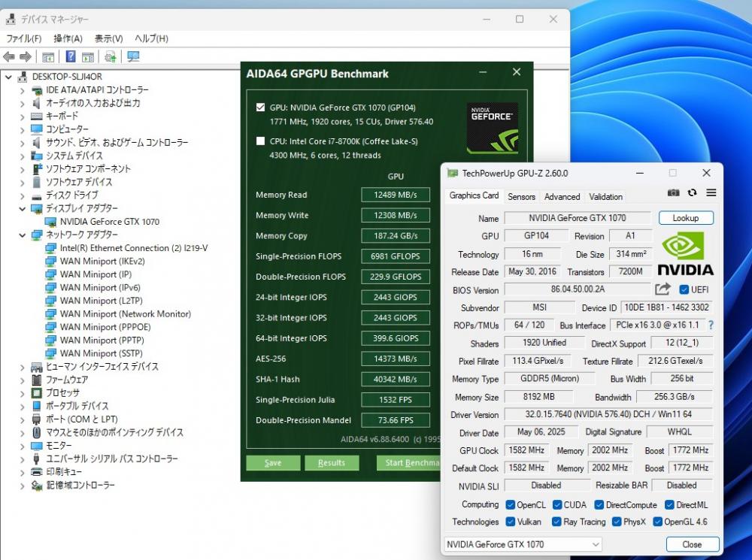Open the 操作(A) menu
752x560 pixels.
point(68,38)
